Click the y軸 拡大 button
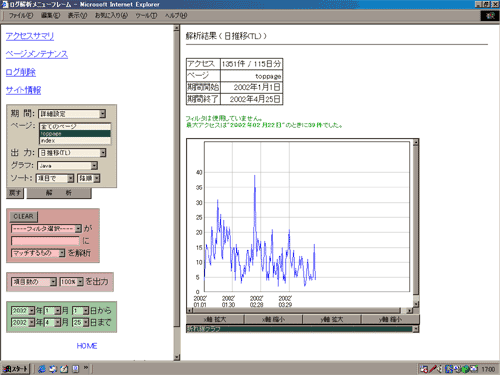500x375 pixels. [x=332, y=319]
